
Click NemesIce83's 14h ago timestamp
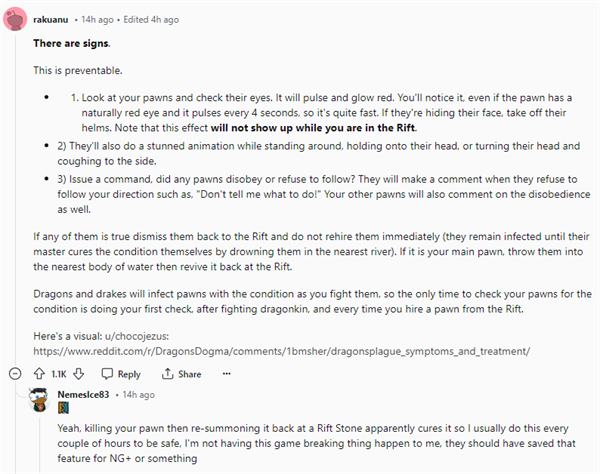point(139,394)
